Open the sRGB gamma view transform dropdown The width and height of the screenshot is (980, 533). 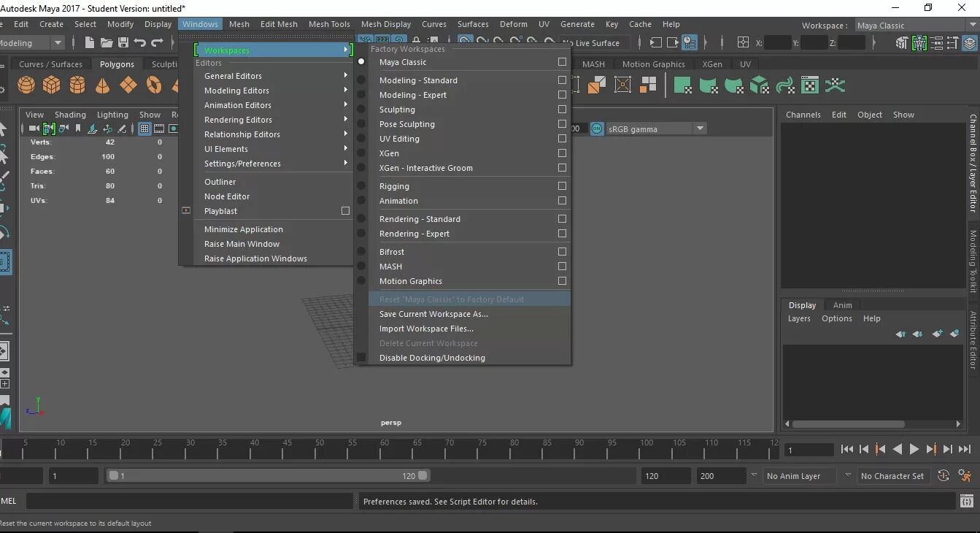click(656, 129)
